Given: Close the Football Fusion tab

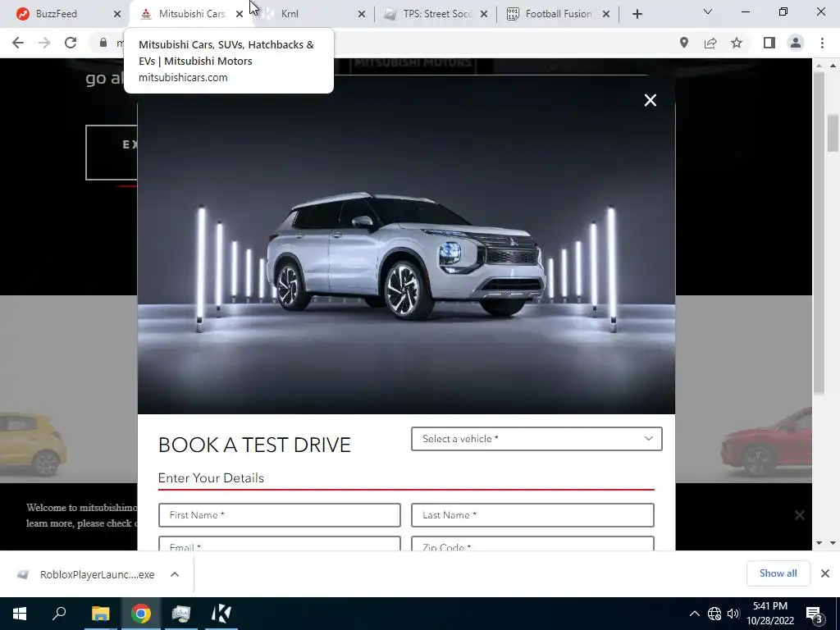Looking at the screenshot, I should (606, 14).
